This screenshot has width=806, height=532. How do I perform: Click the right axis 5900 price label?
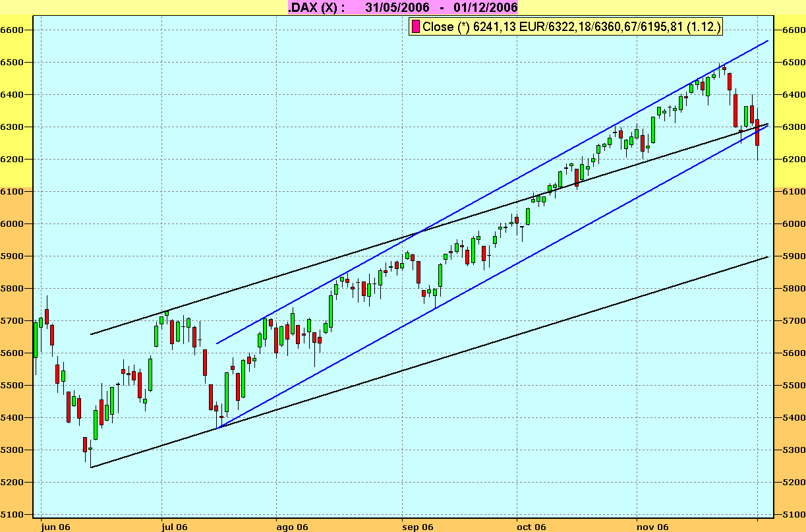793,256
